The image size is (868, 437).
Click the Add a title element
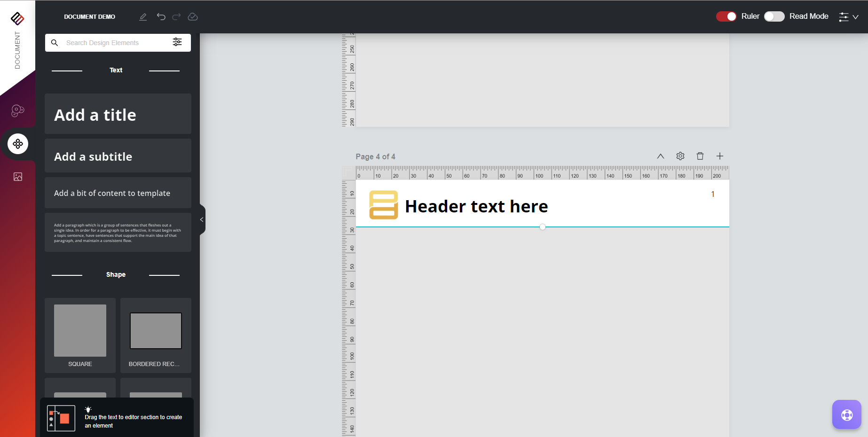coord(118,114)
